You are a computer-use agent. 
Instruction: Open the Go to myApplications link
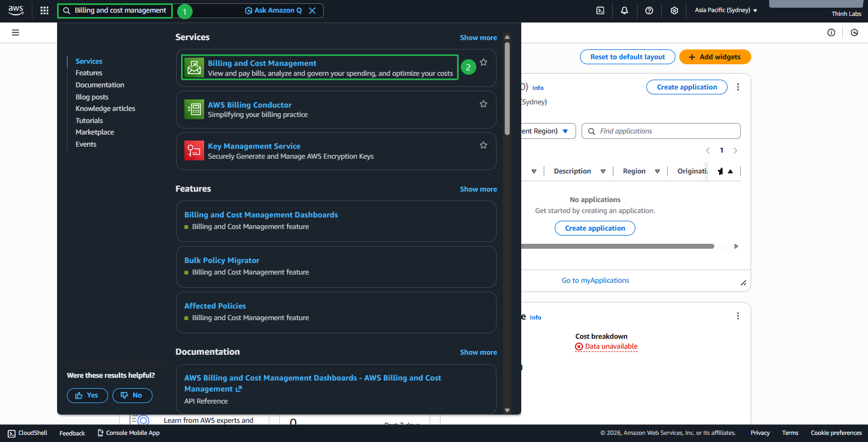click(x=595, y=281)
